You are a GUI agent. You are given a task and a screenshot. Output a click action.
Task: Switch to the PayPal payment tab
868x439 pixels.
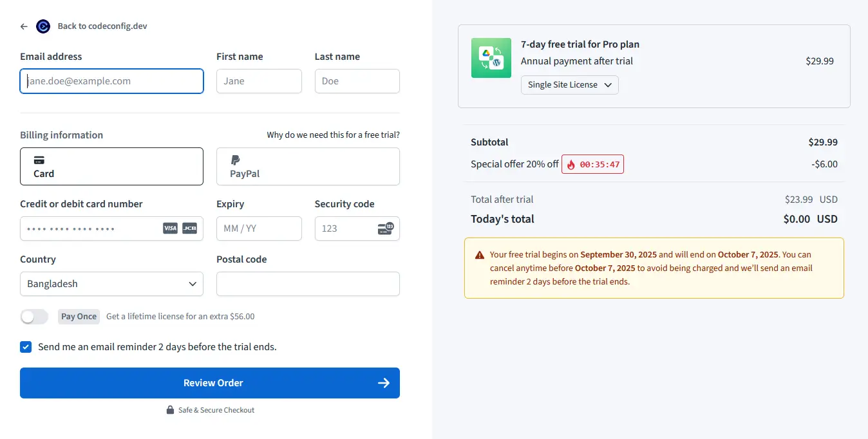[x=308, y=167]
